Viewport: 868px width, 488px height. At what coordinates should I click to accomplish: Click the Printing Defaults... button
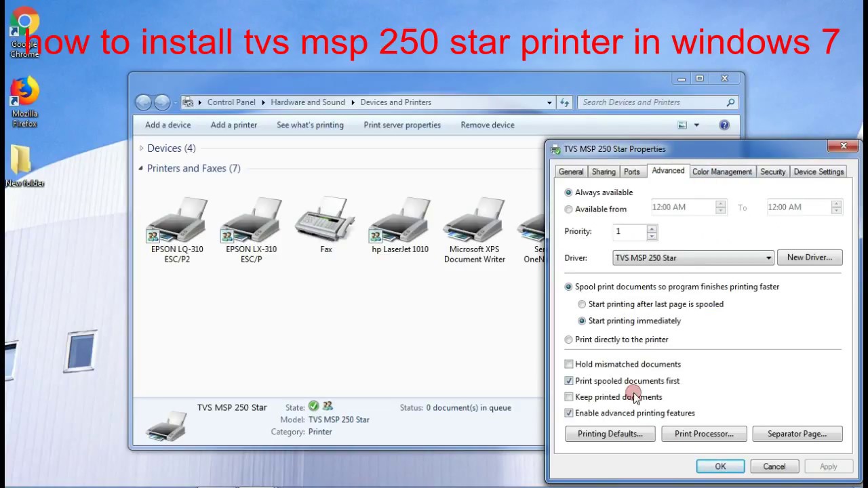tap(610, 434)
